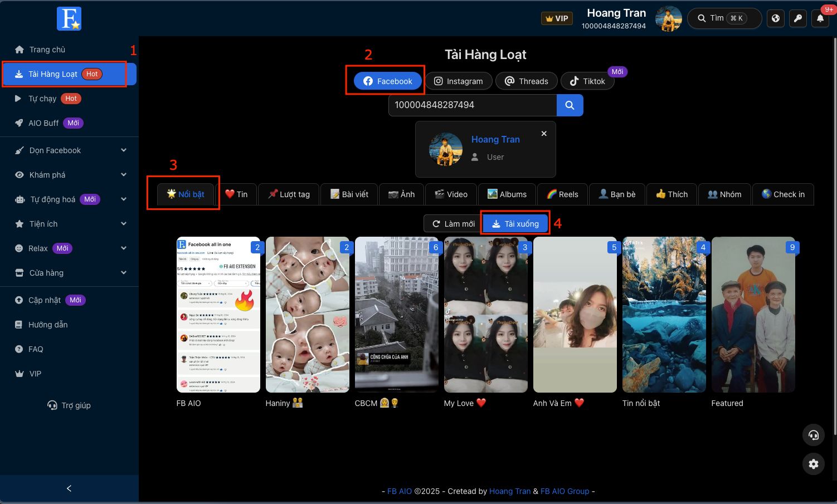
Task: Open the Tìm search box
Action: 724,18
